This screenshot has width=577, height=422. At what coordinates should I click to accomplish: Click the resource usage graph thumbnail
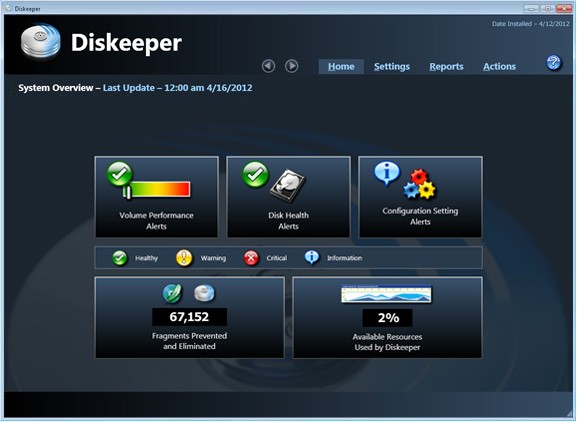pos(386,294)
